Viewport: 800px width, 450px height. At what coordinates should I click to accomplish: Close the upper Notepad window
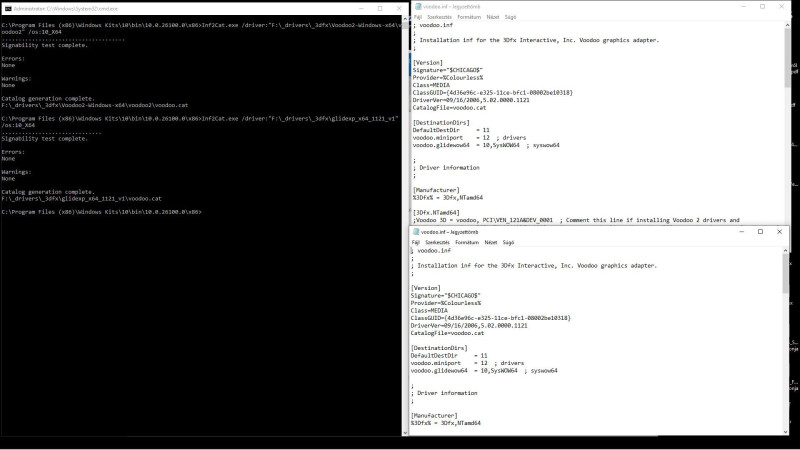point(781,7)
